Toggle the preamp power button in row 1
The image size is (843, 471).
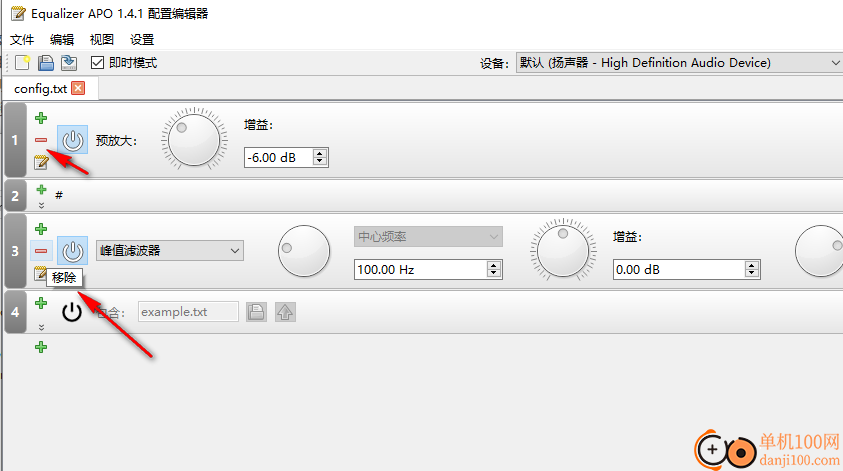pyautogui.click(x=73, y=140)
